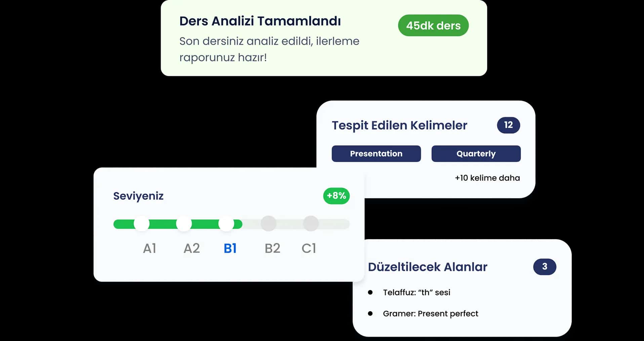
Task: Click the Düzeltilecek Alanlar title
Action: tap(428, 267)
